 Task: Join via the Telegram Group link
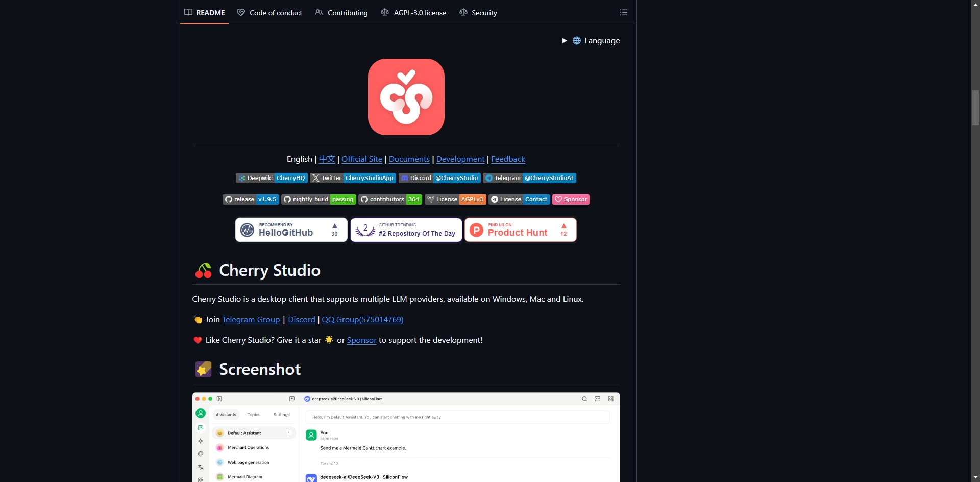coord(251,320)
